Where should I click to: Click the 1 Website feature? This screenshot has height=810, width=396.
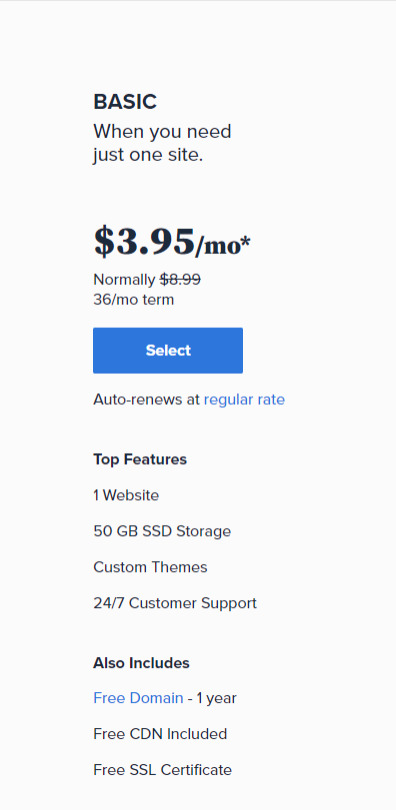coord(126,495)
